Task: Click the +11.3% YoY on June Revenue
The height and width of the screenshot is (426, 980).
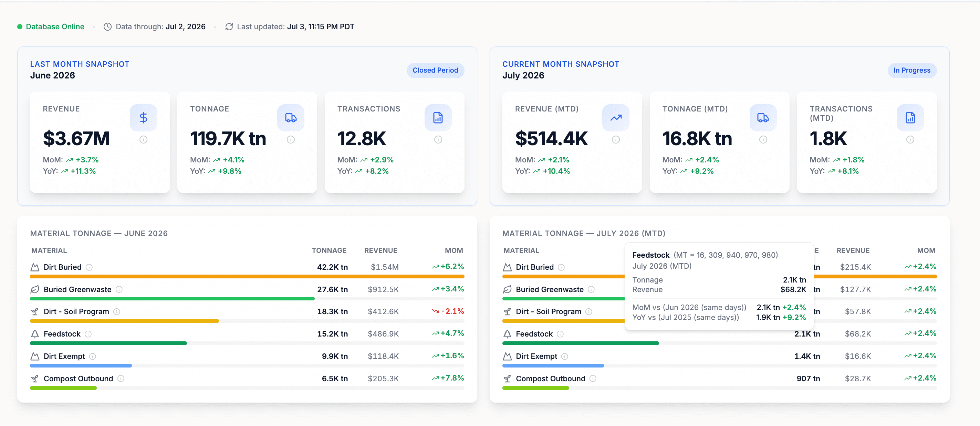Action: pos(83,171)
